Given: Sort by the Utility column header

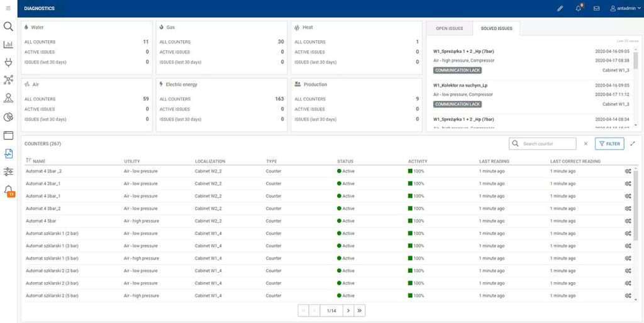Looking at the screenshot, I should pyautogui.click(x=132, y=161).
